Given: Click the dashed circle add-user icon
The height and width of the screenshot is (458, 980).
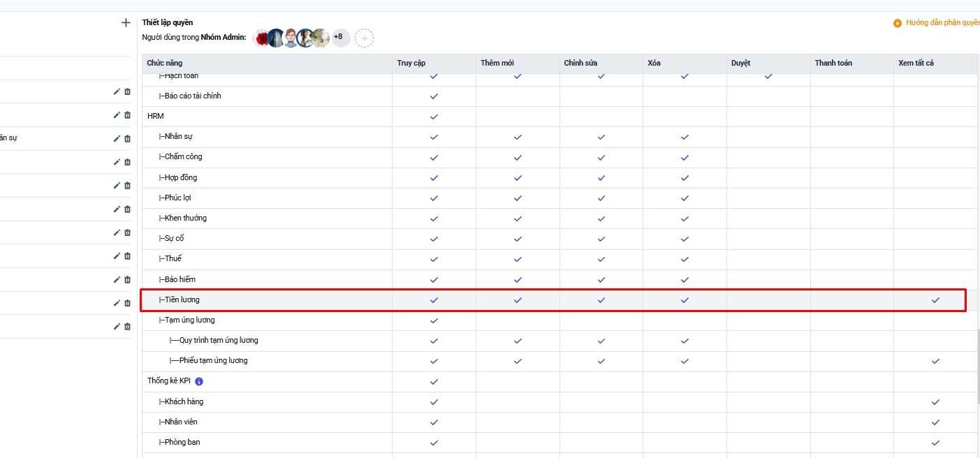Looking at the screenshot, I should tap(364, 38).
